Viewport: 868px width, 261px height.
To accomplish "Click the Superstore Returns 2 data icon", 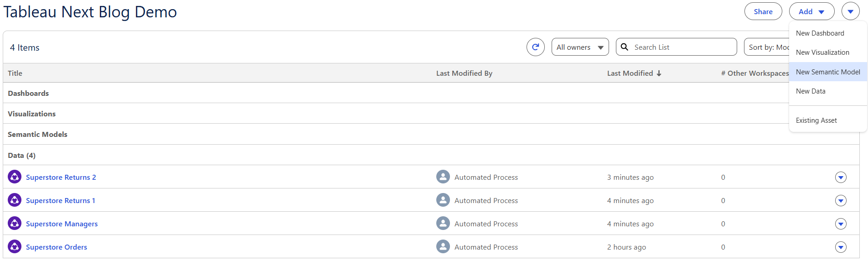I will (x=15, y=177).
